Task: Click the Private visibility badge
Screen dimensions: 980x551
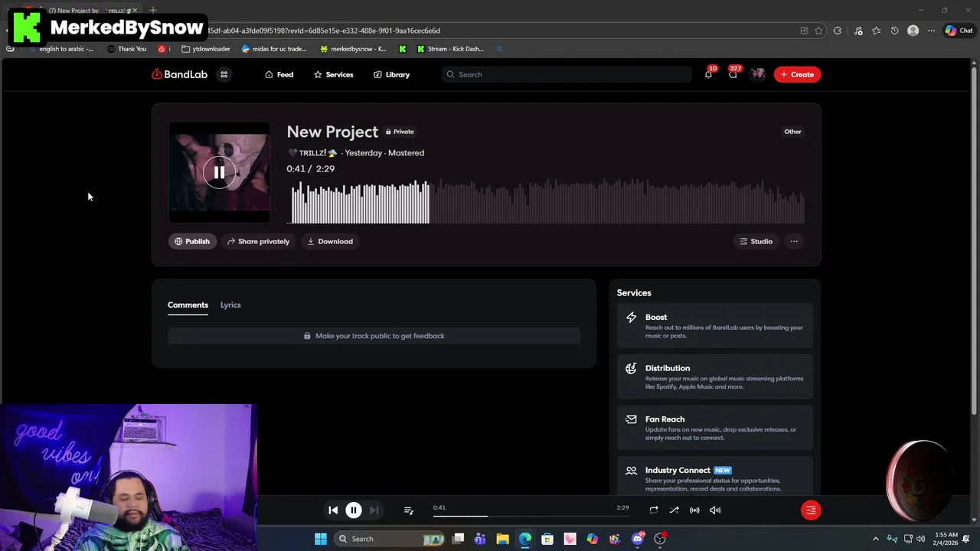Action: point(400,132)
